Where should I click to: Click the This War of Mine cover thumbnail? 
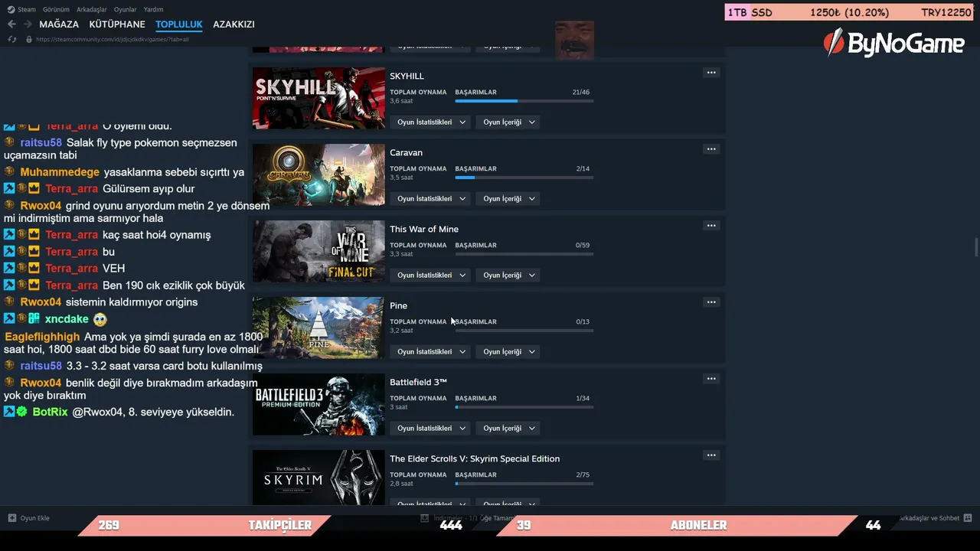coord(318,251)
